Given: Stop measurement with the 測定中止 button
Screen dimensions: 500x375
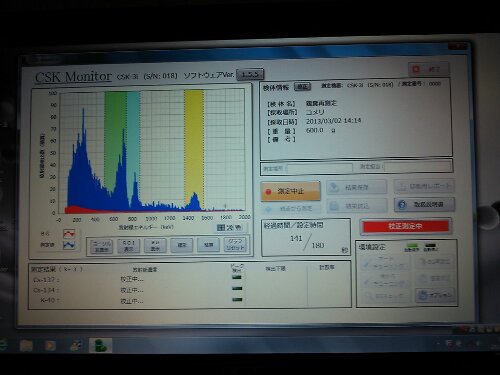Looking at the screenshot, I should 291,191.
